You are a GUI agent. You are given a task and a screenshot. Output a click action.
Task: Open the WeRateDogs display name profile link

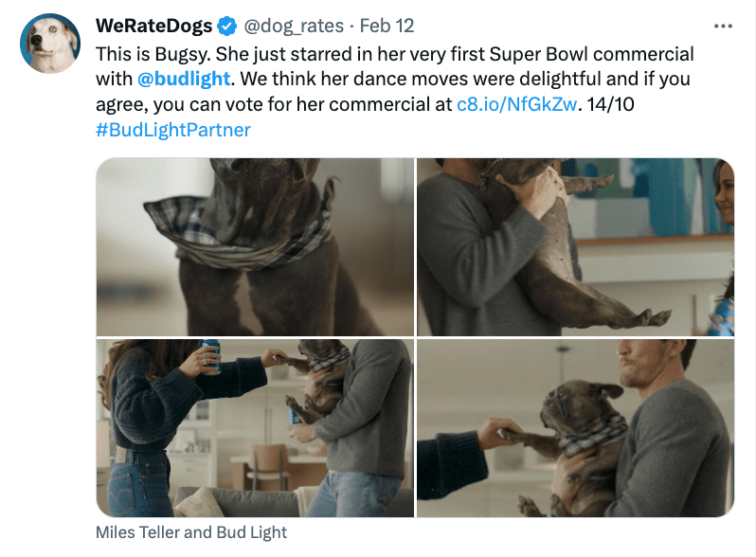[155, 26]
